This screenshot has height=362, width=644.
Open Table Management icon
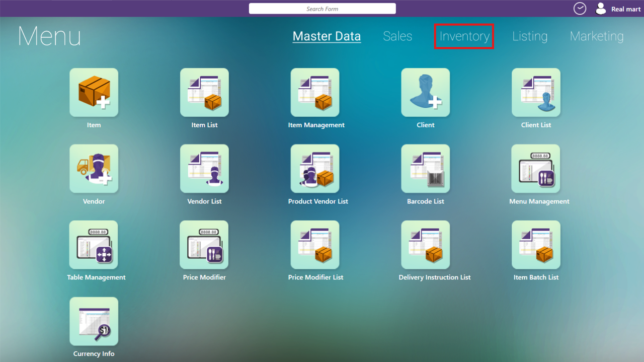click(x=94, y=245)
